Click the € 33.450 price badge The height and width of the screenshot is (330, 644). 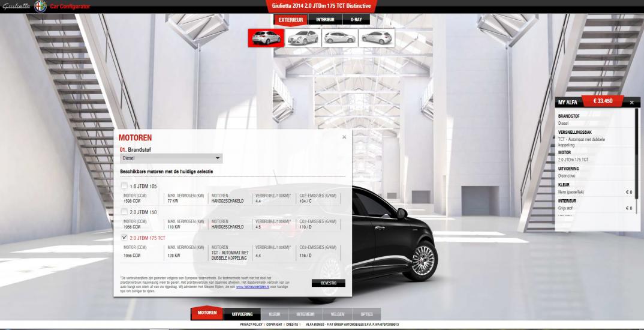[x=603, y=101]
